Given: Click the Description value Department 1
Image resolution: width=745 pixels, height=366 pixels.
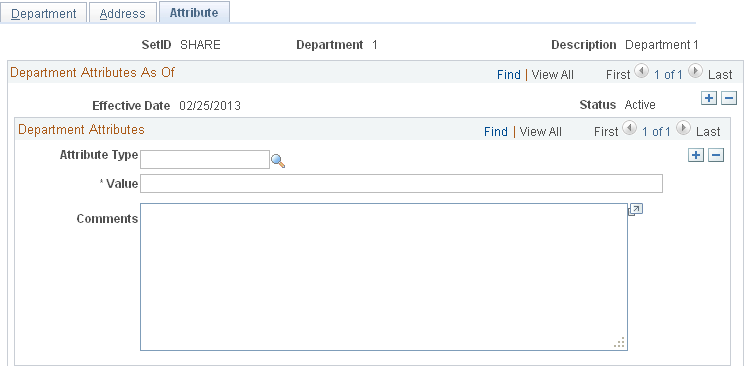Looking at the screenshot, I should click(x=661, y=45).
